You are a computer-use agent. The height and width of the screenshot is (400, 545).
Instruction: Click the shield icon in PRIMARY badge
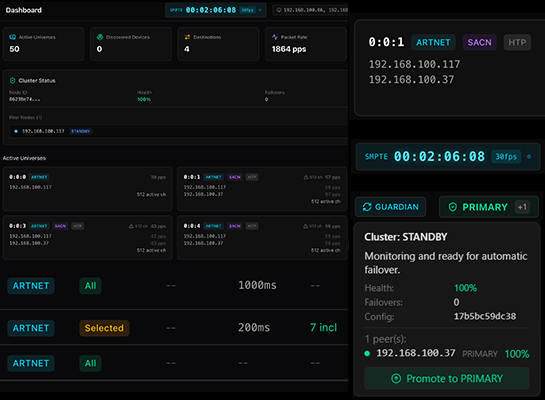pyautogui.click(x=453, y=207)
